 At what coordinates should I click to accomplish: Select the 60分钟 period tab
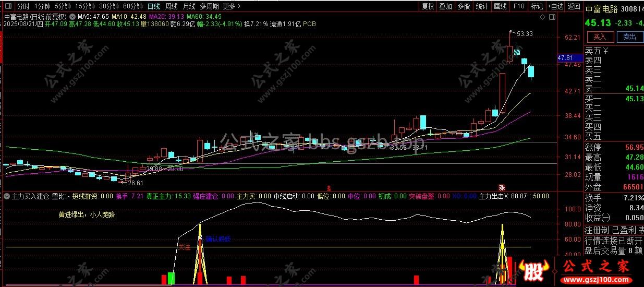[133, 7]
